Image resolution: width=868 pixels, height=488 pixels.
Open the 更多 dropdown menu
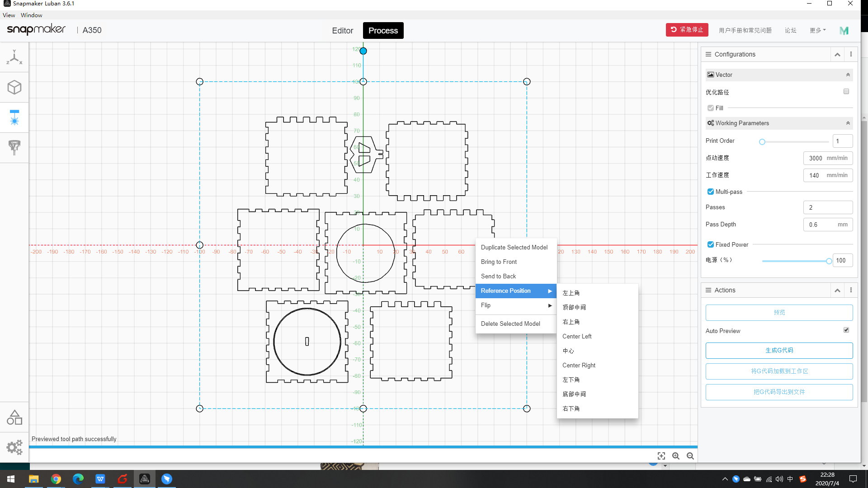(817, 30)
